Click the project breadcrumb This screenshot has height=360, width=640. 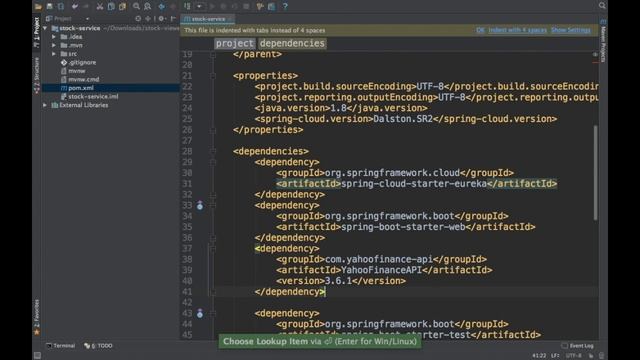[235, 43]
